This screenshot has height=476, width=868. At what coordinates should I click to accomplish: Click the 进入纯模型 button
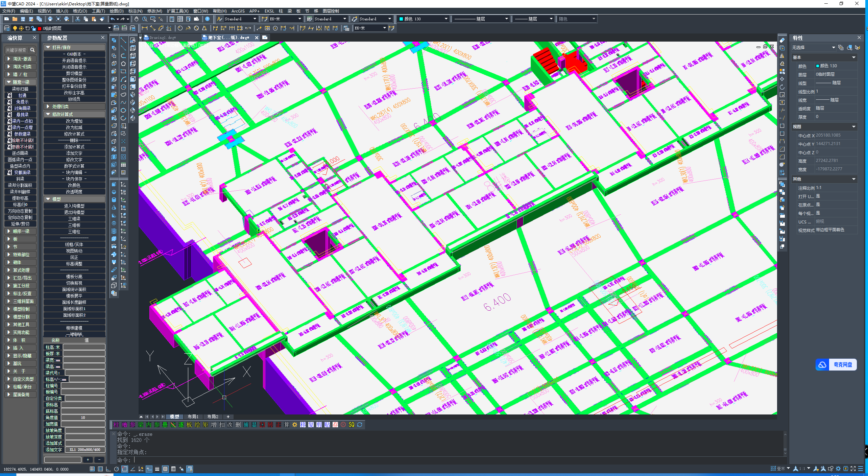click(74, 206)
